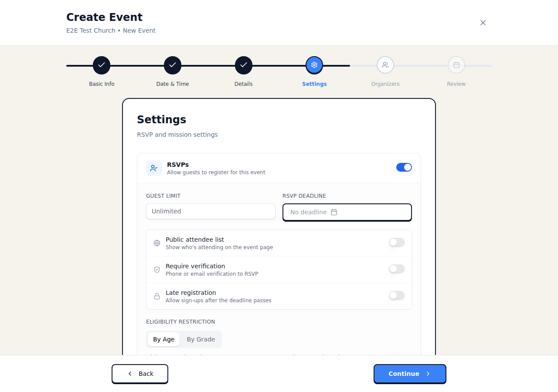This screenshot has height=392, width=558.
Task: Click the Basic Info completed checkmark icon
Action: point(102,65)
